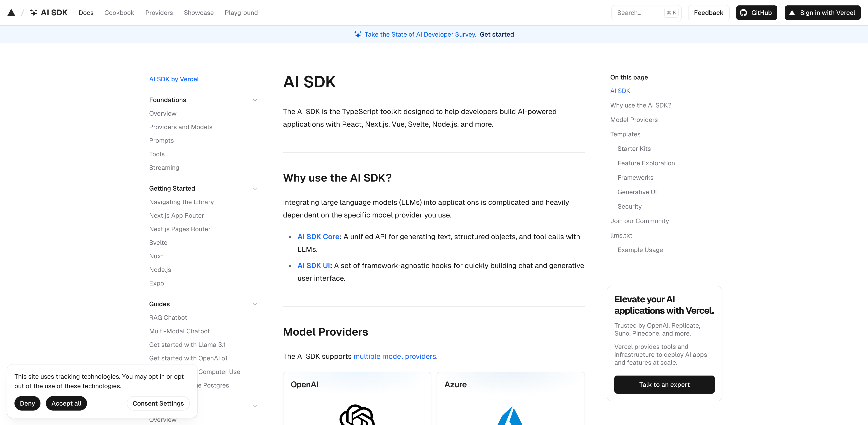The height and width of the screenshot is (425, 868).
Task: Open the Cookbook nav item
Action: click(119, 13)
